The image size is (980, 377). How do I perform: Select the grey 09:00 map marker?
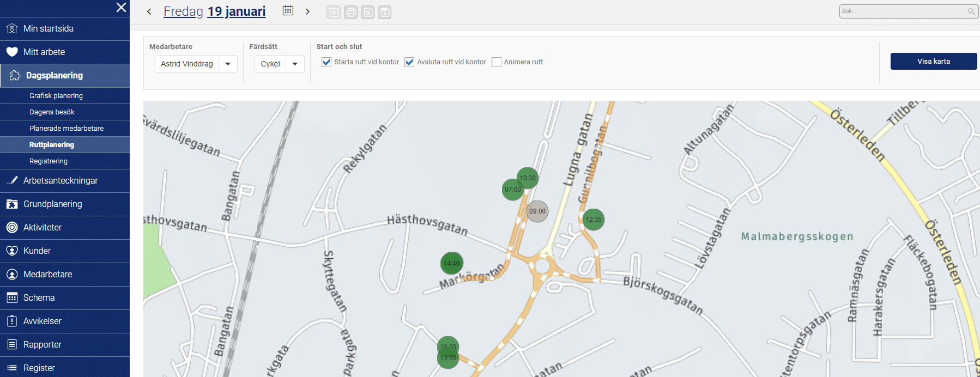[537, 211]
